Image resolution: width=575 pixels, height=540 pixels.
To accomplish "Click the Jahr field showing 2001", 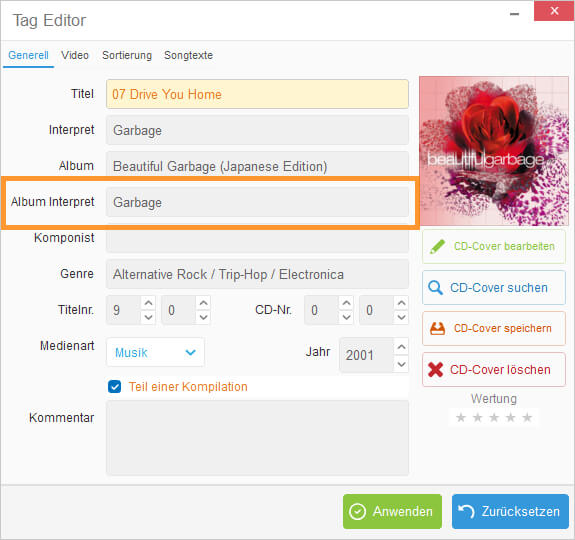I will click(367, 355).
